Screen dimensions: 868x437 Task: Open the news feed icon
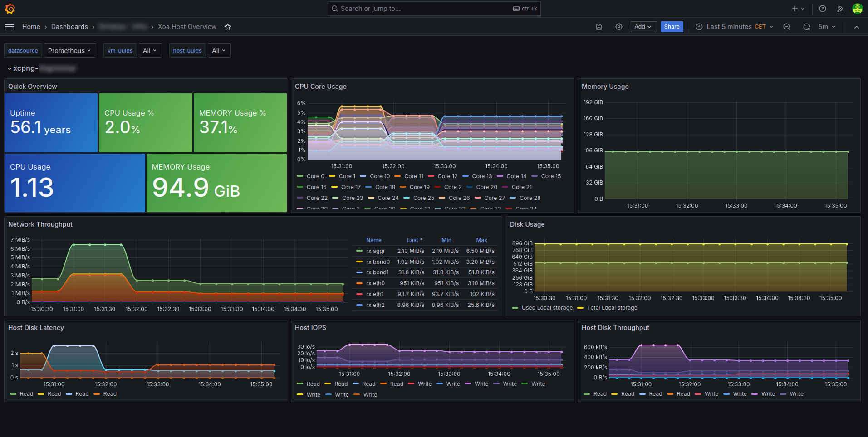point(840,9)
